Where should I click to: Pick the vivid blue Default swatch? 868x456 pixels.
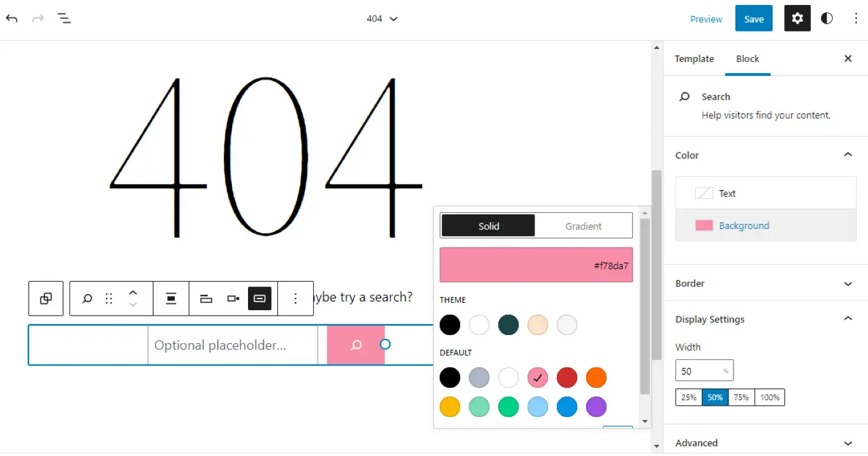tap(567, 407)
